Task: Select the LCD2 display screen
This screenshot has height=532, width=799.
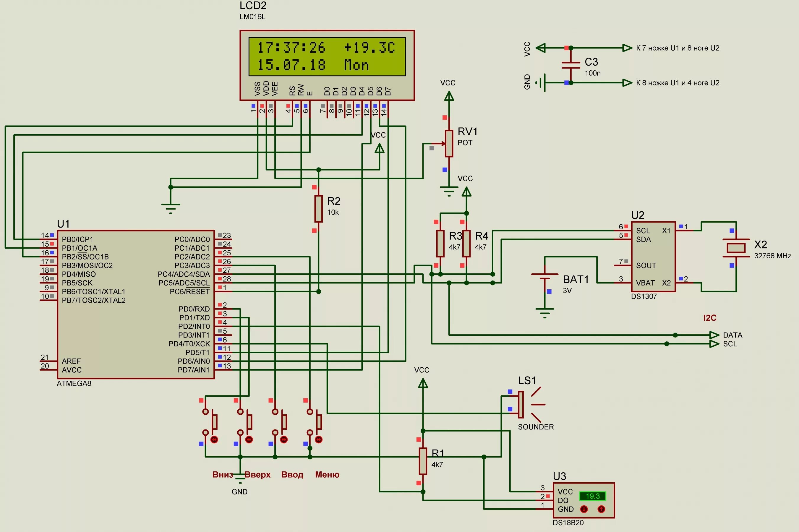Action: click(327, 57)
